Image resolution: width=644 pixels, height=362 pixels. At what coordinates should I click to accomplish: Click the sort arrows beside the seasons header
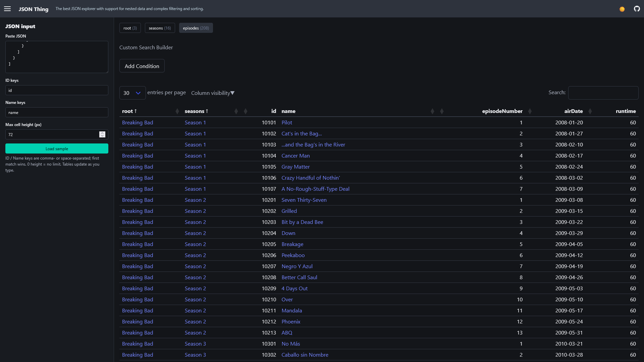tap(236, 111)
